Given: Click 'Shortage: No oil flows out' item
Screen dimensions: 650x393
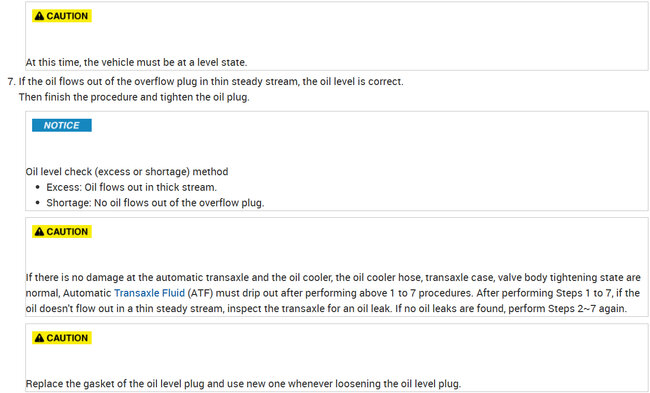Looking at the screenshot, I should 155,203.
